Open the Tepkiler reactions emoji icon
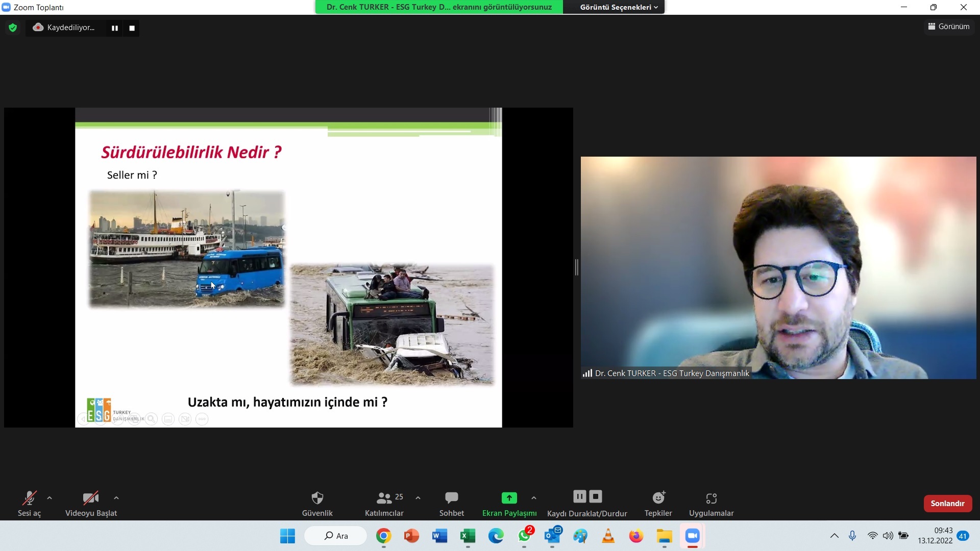The height and width of the screenshot is (551, 980). tap(658, 498)
